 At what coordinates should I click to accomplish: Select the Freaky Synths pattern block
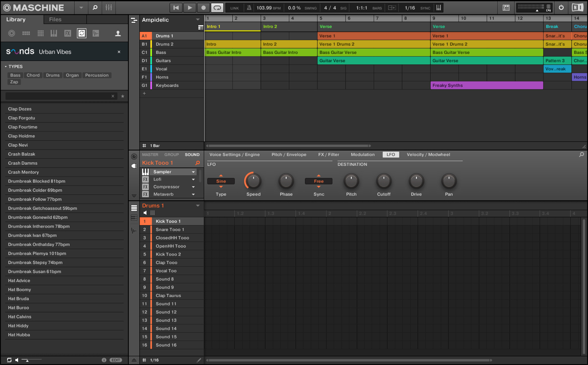(487, 85)
